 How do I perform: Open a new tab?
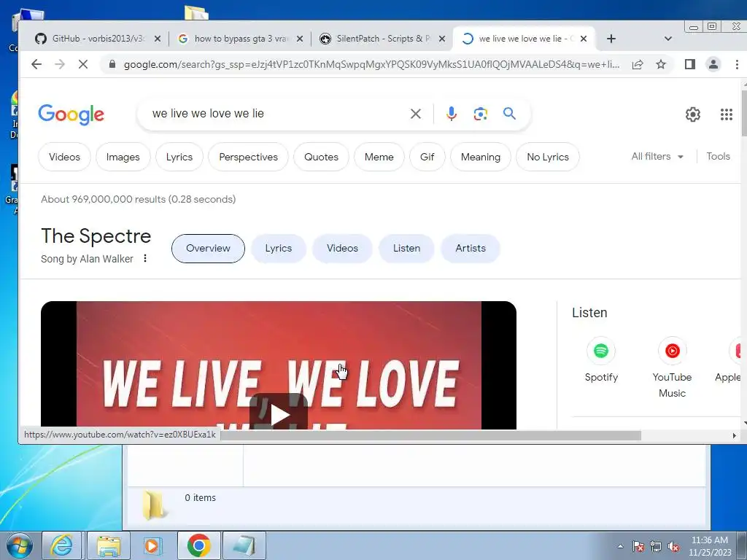[611, 39]
